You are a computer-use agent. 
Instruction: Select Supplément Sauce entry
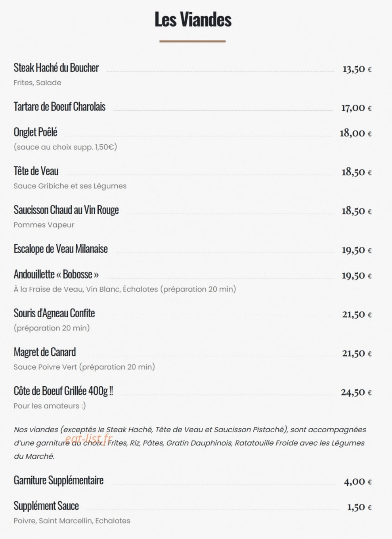pos(46,506)
